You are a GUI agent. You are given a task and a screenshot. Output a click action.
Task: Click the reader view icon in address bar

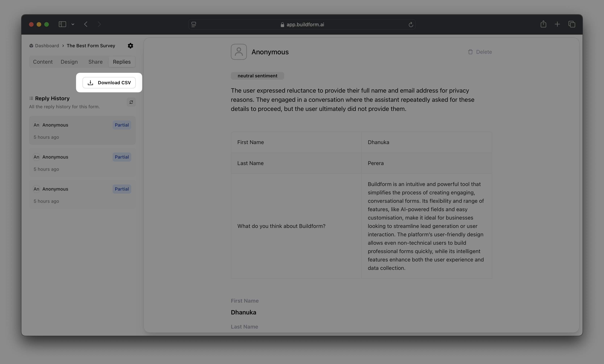coord(194,25)
